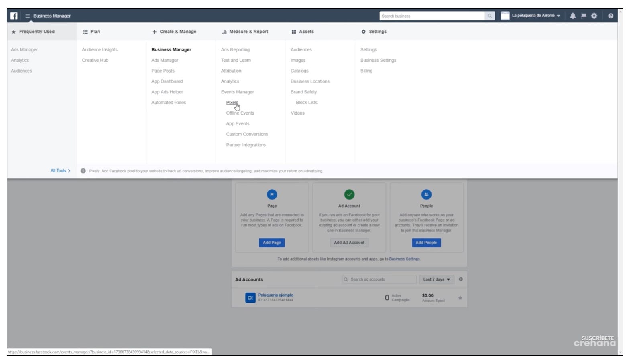Image resolution: width=631 pixels, height=364 pixels.
Task: Choose Business Settings in Settings column
Action: point(378,60)
